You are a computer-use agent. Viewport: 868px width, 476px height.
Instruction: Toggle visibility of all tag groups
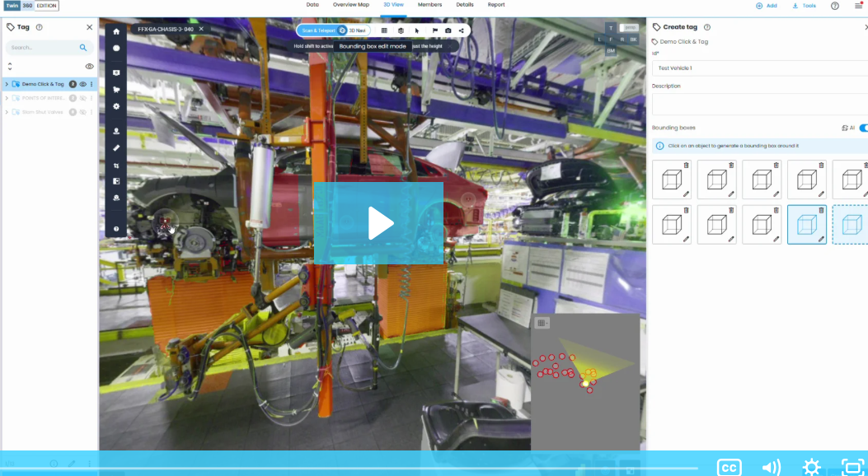pos(89,67)
